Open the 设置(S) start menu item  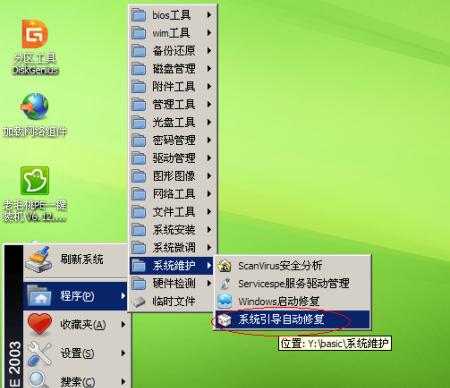click(x=76, y=353)
